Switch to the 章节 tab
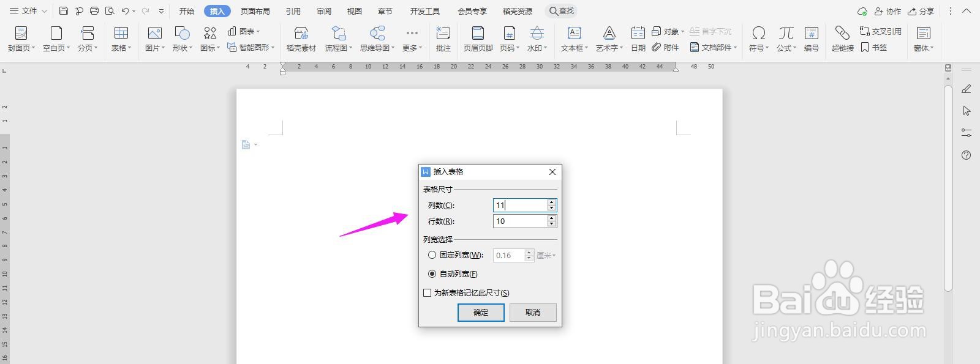This screenshot has height=364, width=980. pyautogui.click(x=385, y=11)
